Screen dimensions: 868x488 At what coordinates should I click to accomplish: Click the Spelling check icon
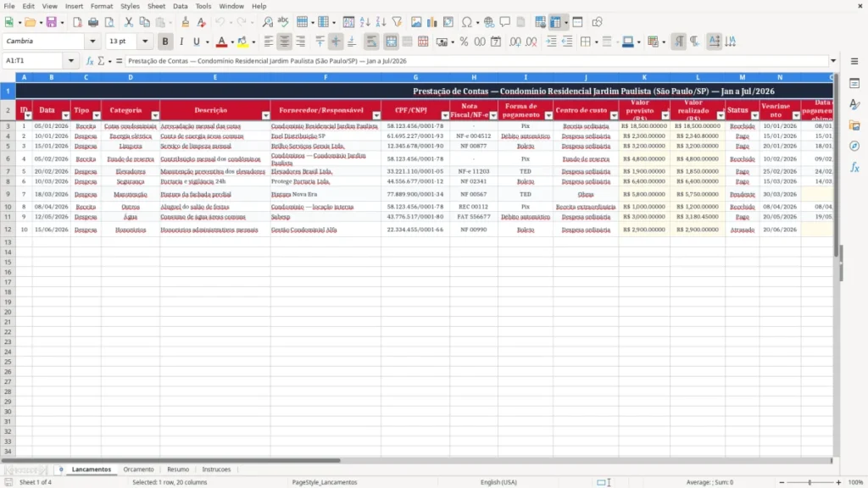pos(283,22)
